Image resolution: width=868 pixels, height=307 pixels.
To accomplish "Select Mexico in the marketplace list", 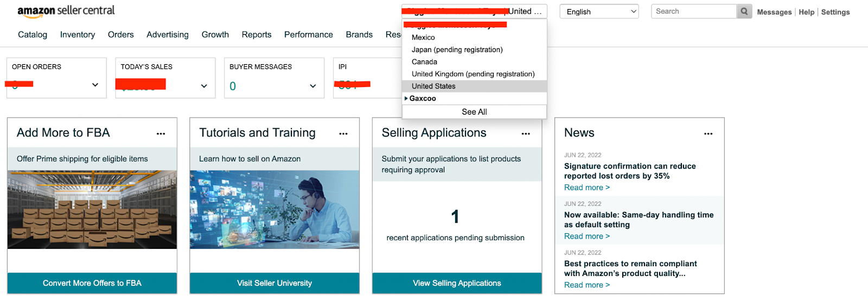I will (423, 37).
